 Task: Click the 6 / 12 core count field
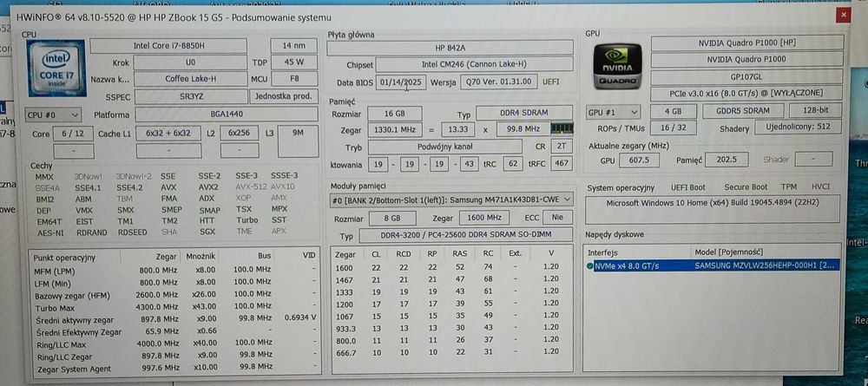pos(74,134)
